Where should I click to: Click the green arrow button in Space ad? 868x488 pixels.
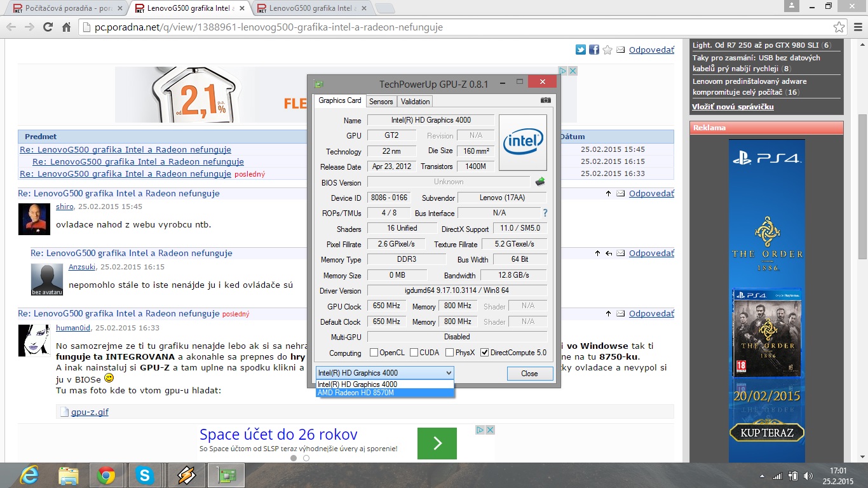(x=437, y=443)
